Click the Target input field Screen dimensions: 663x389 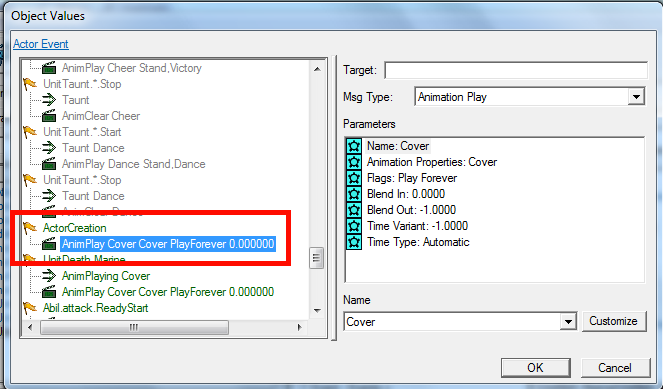(516, 70)
